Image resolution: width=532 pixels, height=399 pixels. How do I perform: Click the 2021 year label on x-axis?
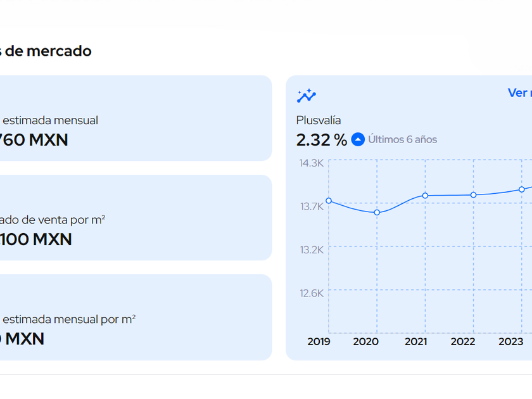coord(415,342)
